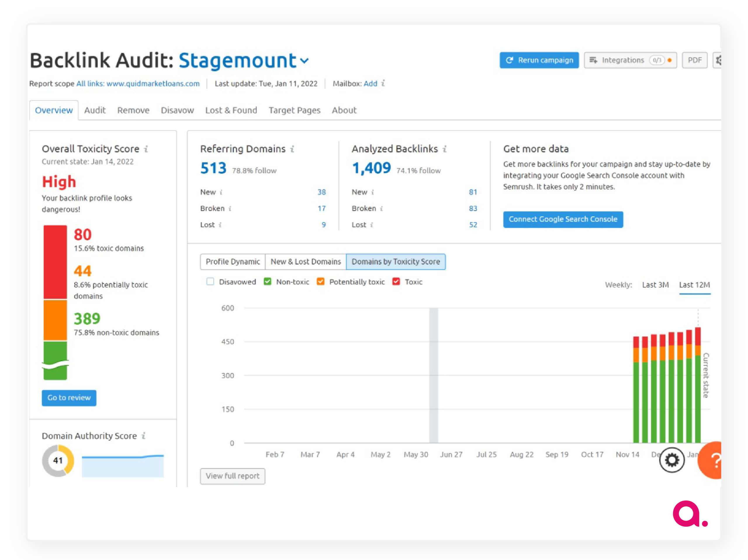
Task: Click the round gear icon over the chart
Action: [x=672, y=460]
